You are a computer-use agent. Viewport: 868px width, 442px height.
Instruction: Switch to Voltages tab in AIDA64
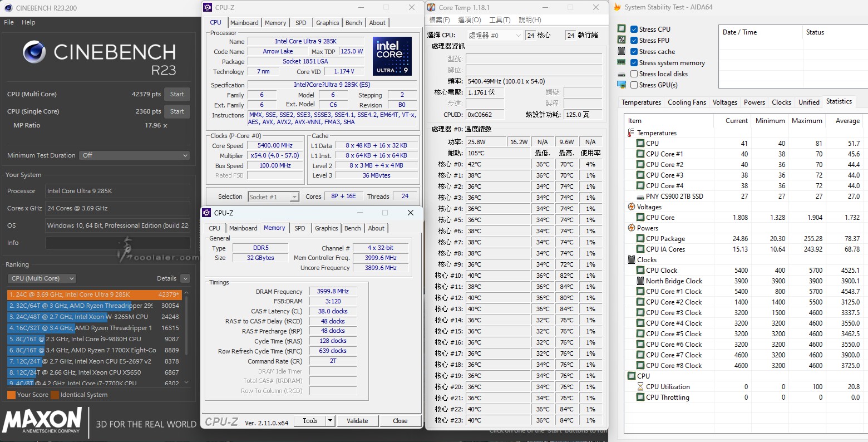[725, 102]
